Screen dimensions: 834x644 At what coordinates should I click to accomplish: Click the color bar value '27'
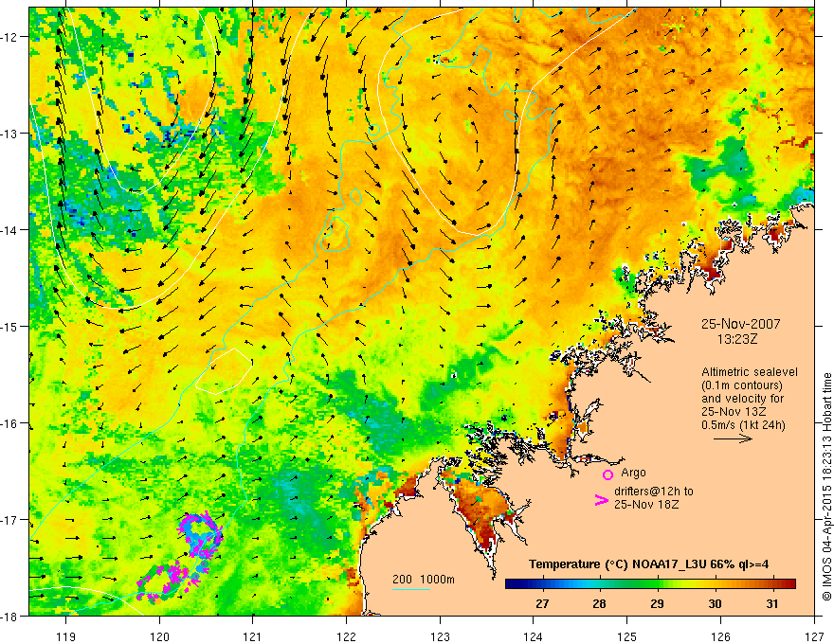tap(542, 604)
